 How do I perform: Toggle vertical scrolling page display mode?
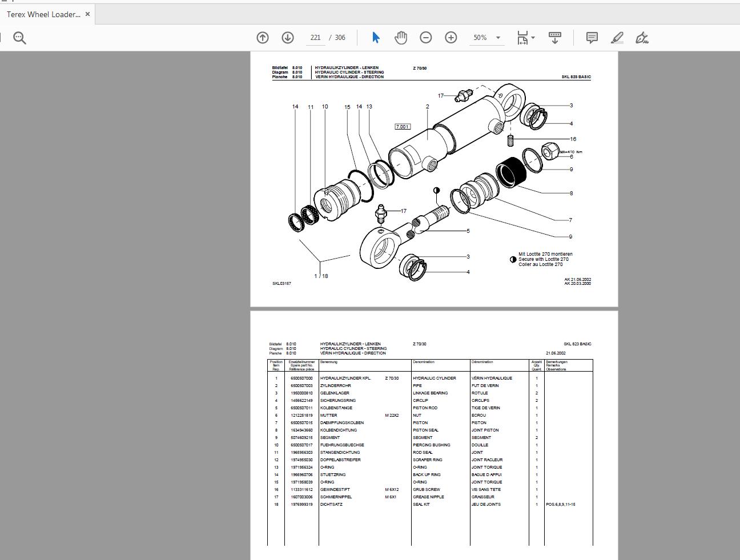(554, 37)
